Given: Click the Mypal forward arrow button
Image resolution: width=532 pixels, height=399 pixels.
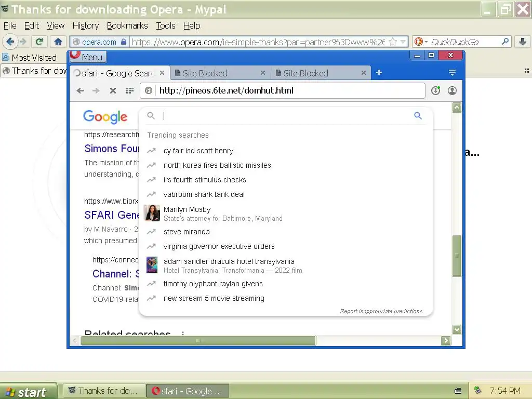Looking at the screenshot, I should point(23,42).
